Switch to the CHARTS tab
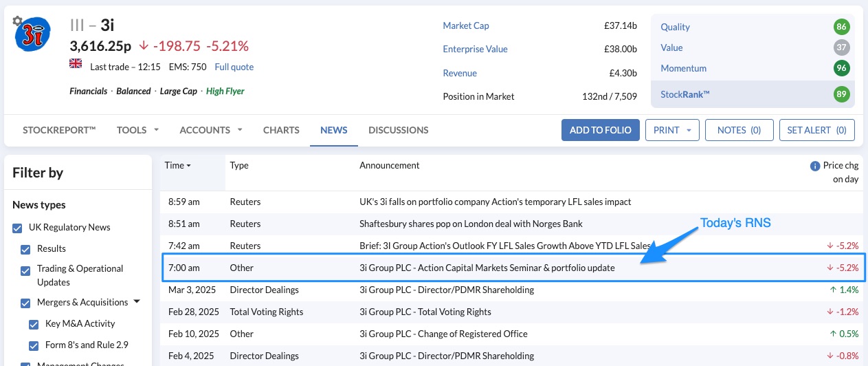 click(281, 130)
